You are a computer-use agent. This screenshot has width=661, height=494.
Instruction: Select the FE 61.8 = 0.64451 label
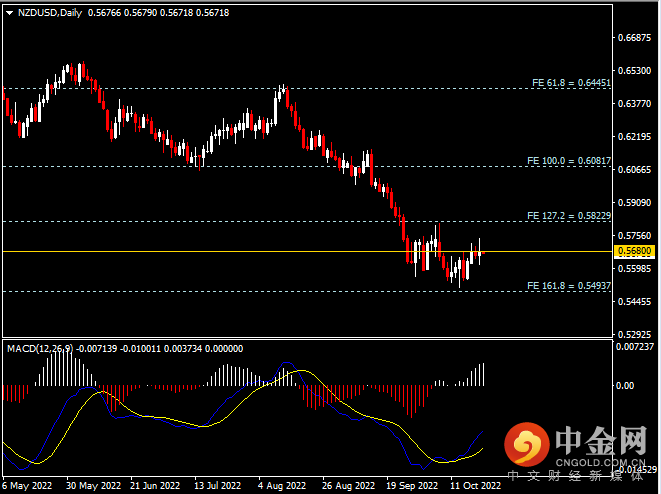(x=571, y=83)
